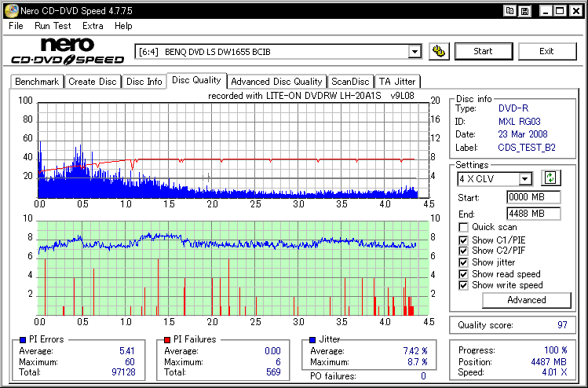The width and height of the screenshot is (588, 388).
Task: Click the save screenshot floppy icon in the title bar
Action: pos(524,11)
